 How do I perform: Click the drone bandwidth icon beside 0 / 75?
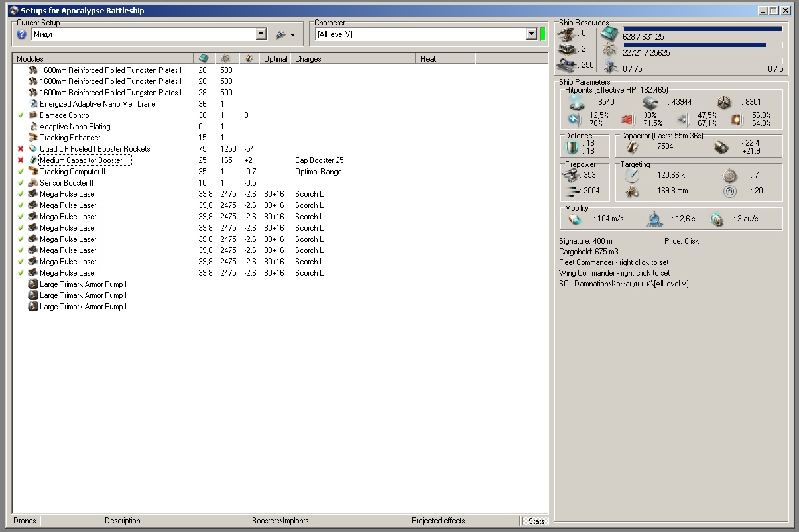click(609, 66)
